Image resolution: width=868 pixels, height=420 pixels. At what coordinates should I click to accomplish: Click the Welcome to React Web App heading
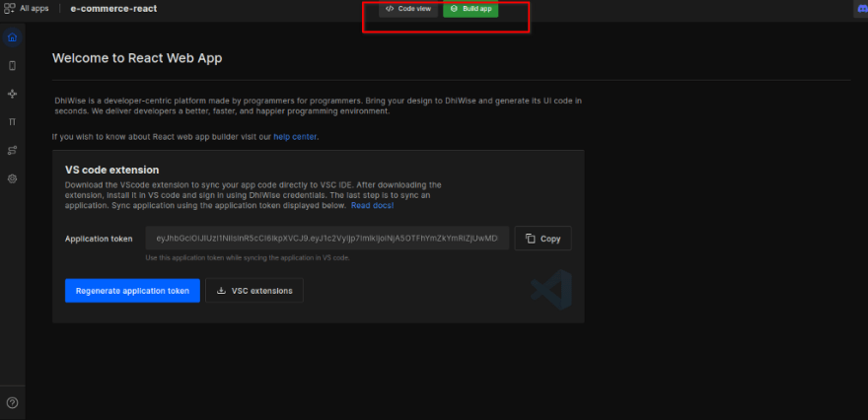tap(137, 58)
